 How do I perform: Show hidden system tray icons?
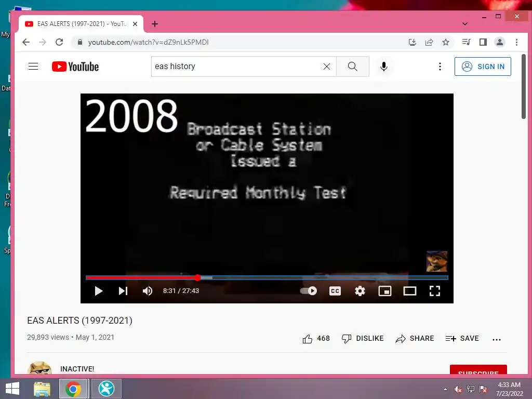445,389
